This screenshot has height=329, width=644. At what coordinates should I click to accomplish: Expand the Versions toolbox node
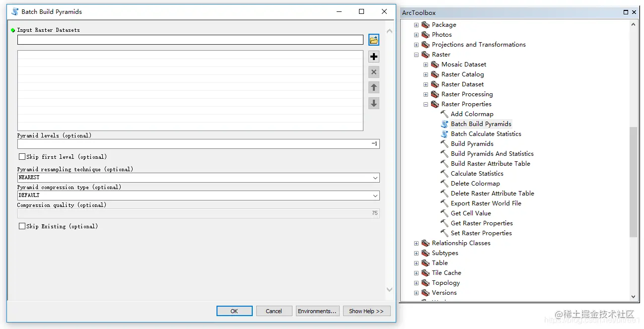tap(417, 293)
